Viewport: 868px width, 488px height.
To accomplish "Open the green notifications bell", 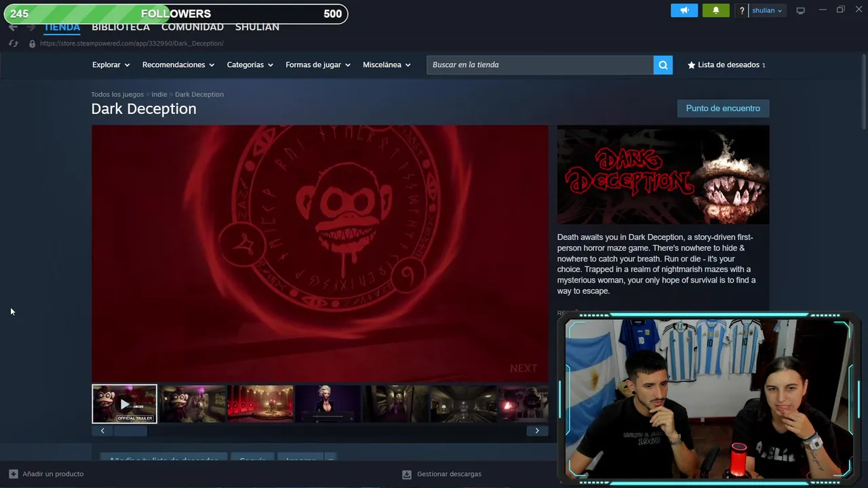I will pyautogui.click(x=716, y=10).
